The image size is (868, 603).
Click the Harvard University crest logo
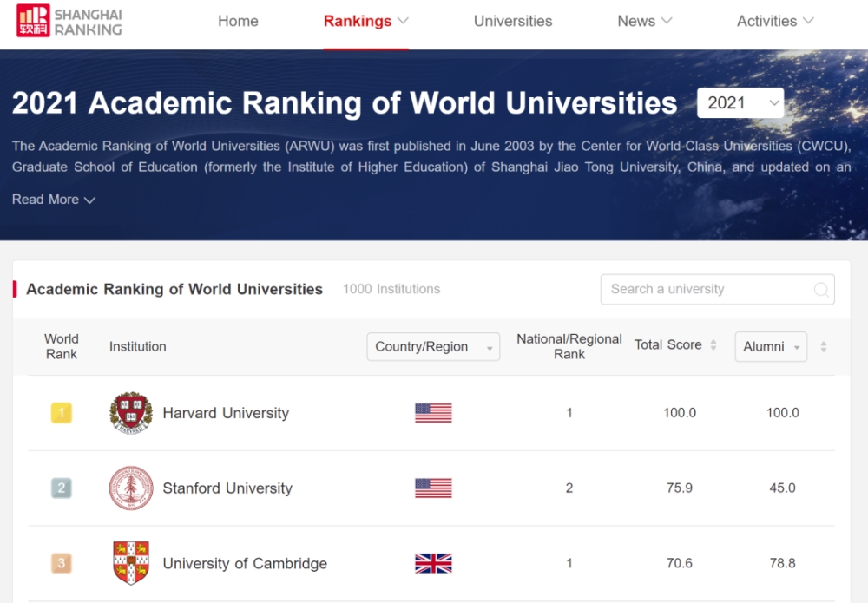click(x=131, y=413)
